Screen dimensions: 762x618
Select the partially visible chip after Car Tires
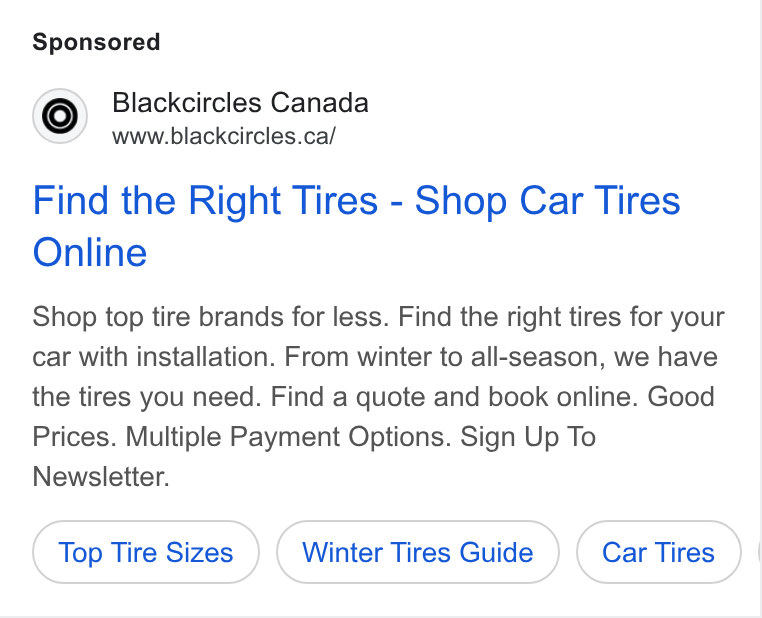(759, 552)
